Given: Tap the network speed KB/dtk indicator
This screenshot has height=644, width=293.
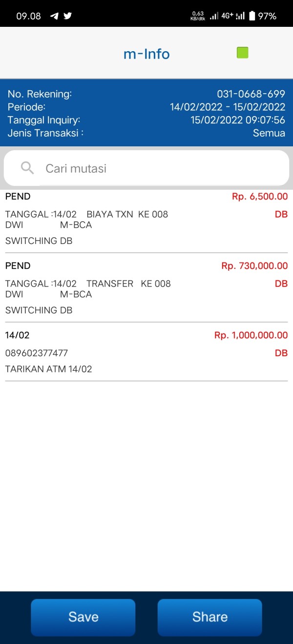Looking at the screenshot, I should click(198, 16).
